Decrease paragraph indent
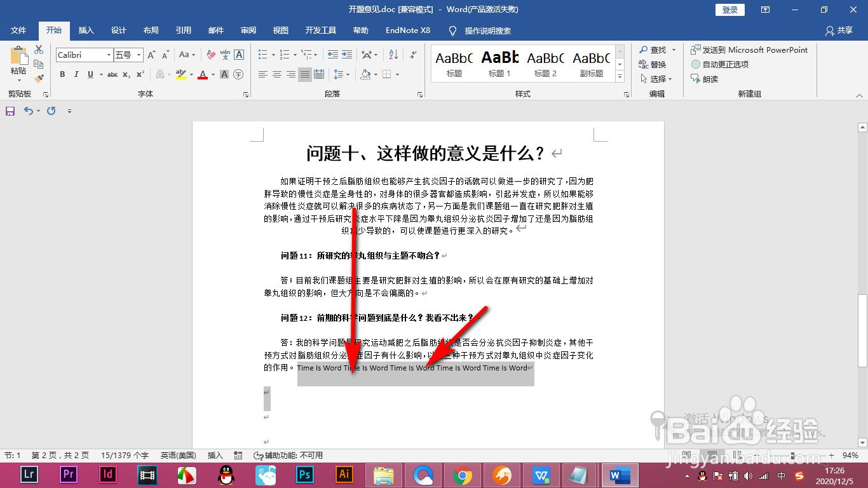This screenshot has width=868, height=488. coord(332,55)
